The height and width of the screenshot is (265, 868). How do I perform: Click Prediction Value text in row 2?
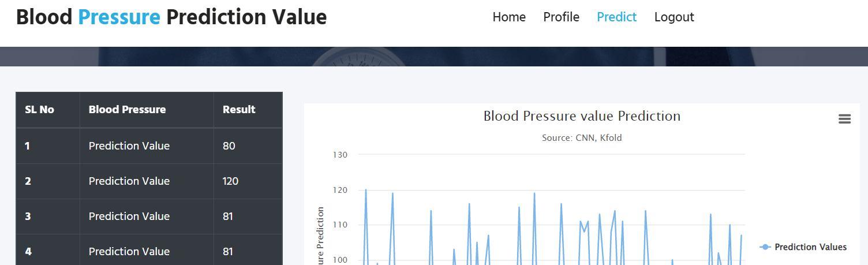click(x=129, y=181)
